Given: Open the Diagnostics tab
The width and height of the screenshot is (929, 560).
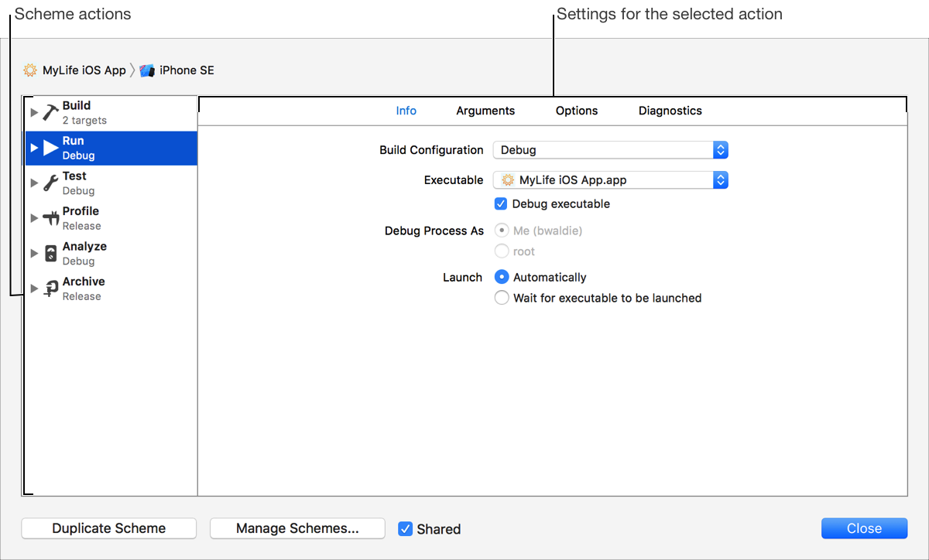Looking at the screenshot, I should (x=670, y=111).
